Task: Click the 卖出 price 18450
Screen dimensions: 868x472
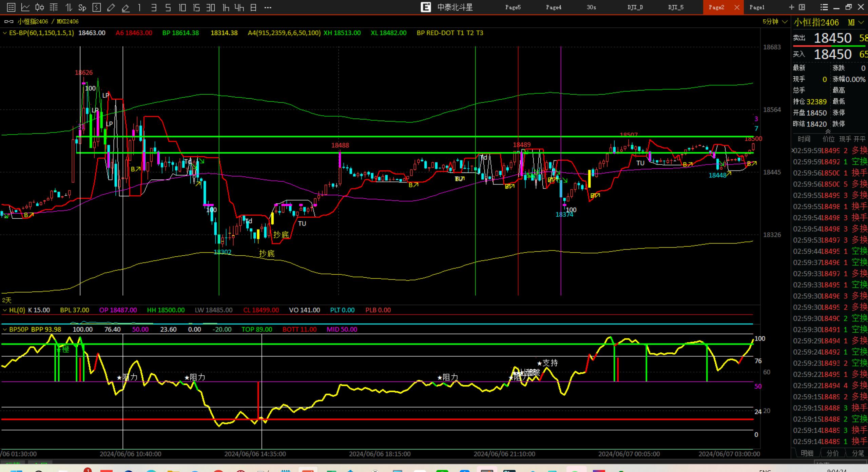Action: pyautogui.click(x=832, y=38)
